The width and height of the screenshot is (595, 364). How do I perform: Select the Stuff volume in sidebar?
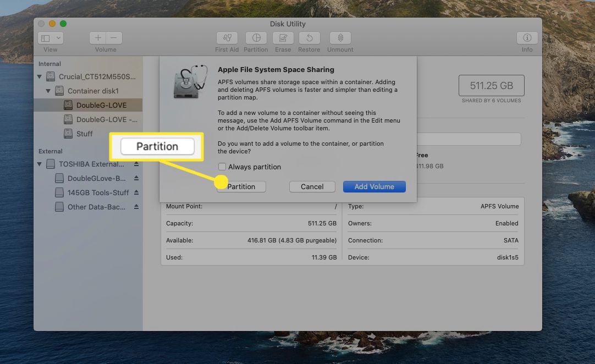(x=84, y=134)
